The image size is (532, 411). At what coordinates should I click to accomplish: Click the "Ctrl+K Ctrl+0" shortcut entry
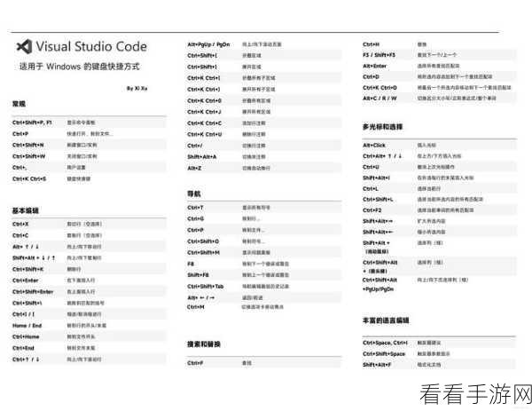click(205, 100)
